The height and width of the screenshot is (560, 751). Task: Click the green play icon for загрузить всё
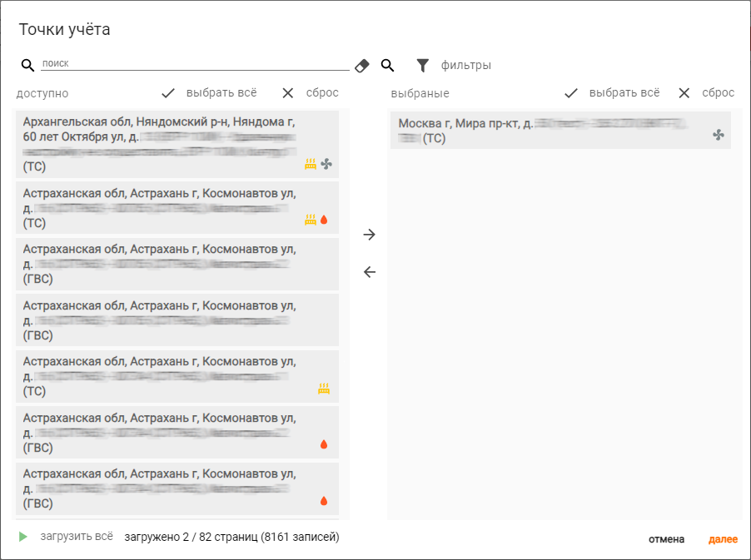tap(22, 537)
